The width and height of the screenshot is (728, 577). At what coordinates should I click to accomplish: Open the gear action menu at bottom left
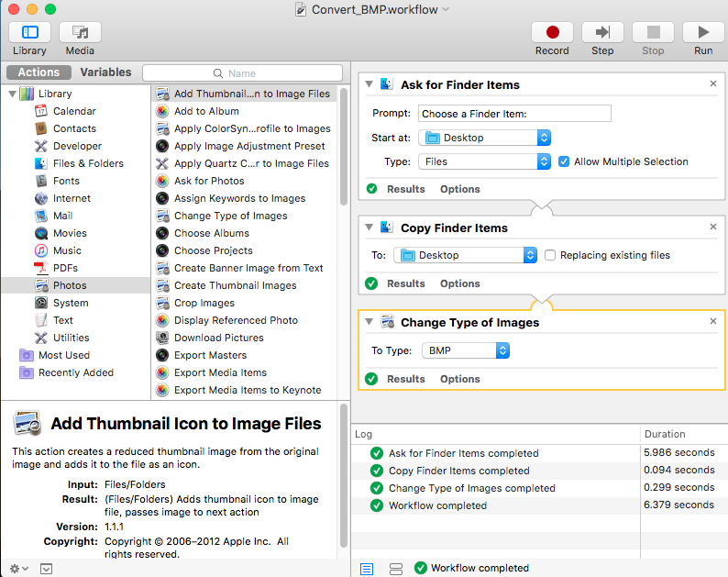click(19, 569)
